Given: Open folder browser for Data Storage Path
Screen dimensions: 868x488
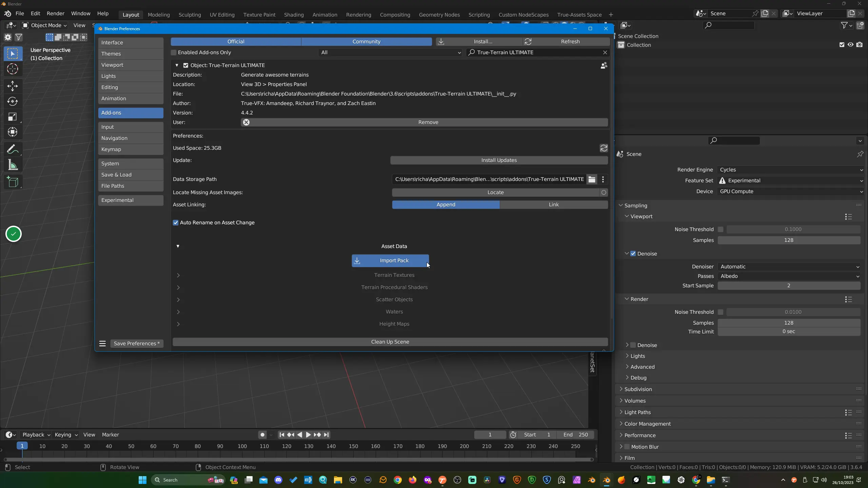Looking at the screenshot, I should 592,179.
